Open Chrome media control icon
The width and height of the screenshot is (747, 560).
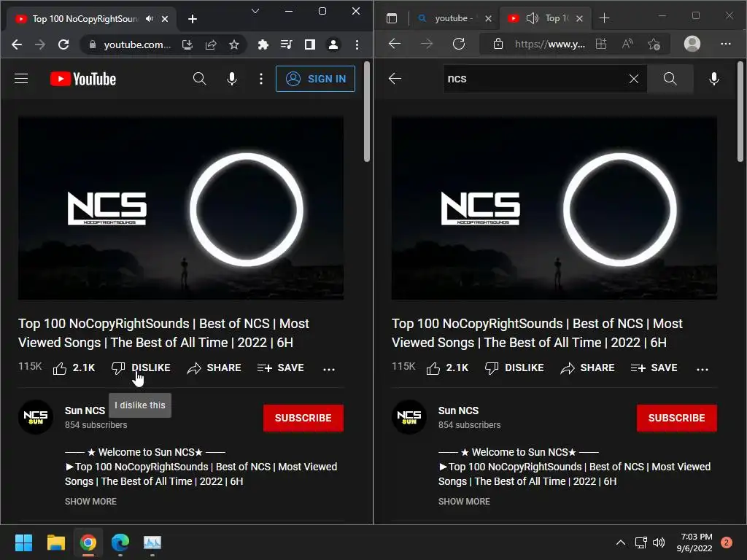tap(286, 44)
